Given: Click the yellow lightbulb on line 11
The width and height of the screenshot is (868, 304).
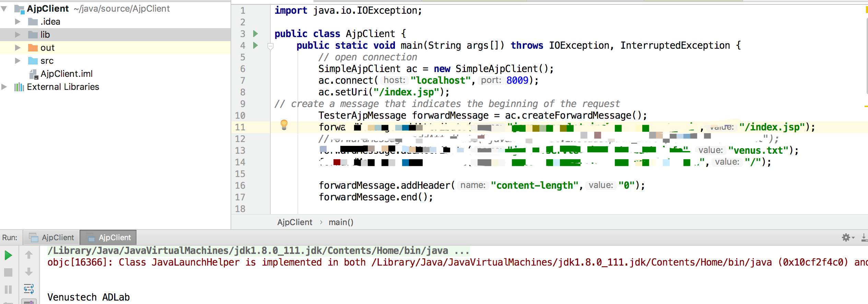Looking at the screenshot, I should pos(284,125).
